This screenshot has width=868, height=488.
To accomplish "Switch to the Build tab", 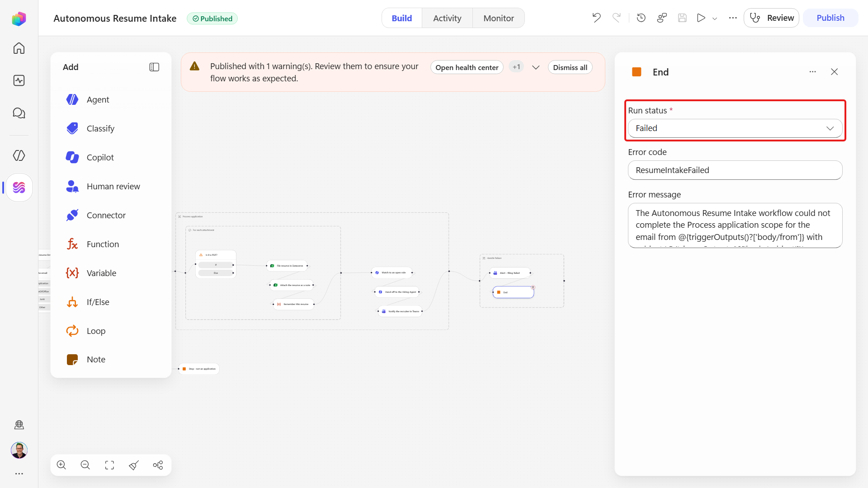I will point(402,18).
